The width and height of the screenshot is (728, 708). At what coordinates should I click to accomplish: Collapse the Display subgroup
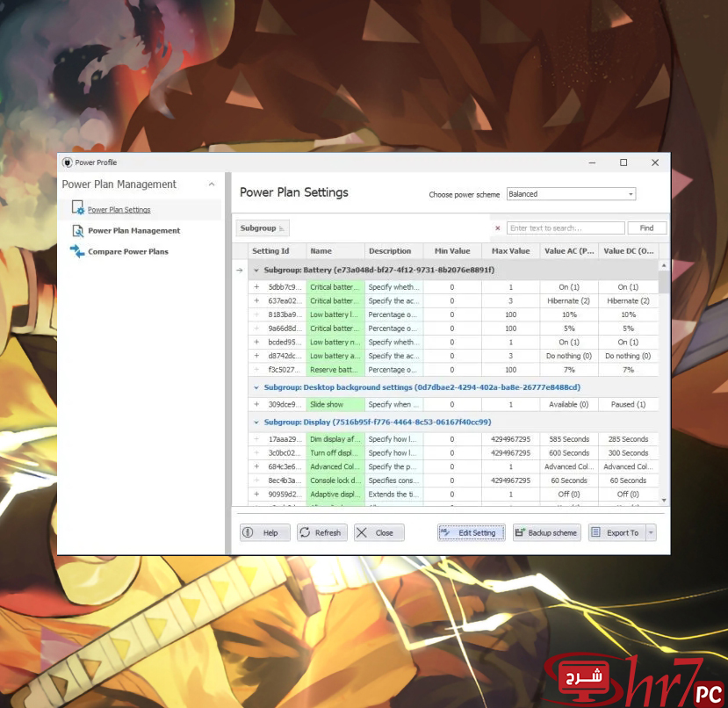click(256, 423)
